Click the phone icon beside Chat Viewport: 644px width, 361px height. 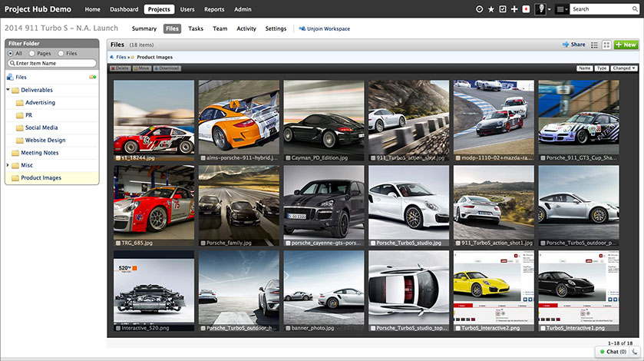click(636, 352)
